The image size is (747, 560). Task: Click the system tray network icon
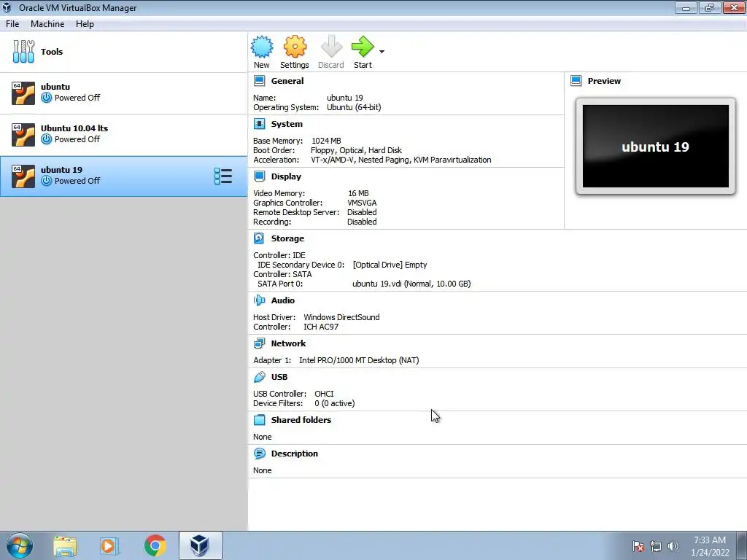(x=656, y=546)
